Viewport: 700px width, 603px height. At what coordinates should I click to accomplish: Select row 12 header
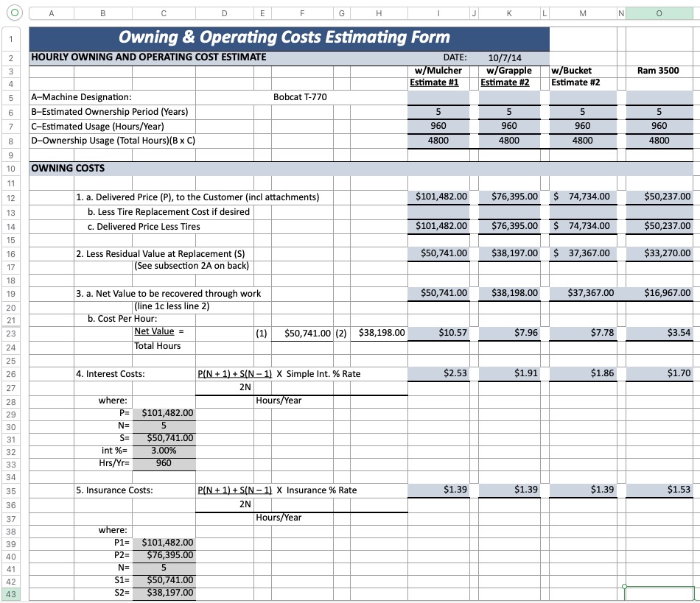(11, 198)
